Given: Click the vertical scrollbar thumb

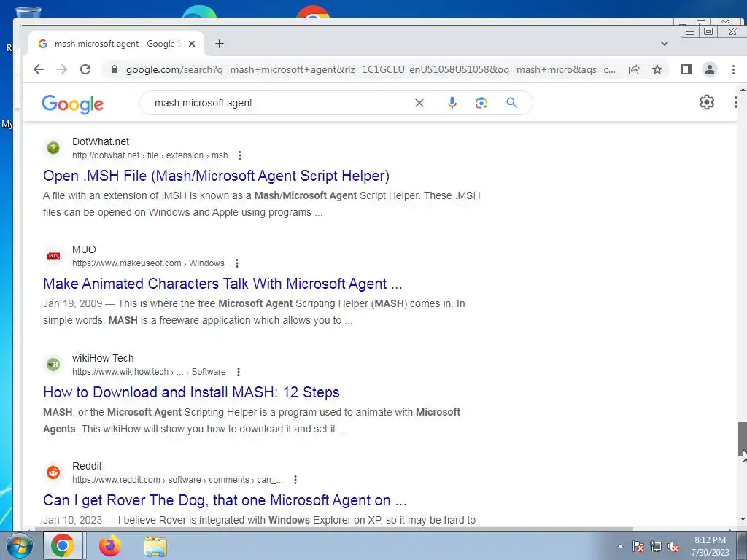Looking at the screenshot, I should (742, 439).
